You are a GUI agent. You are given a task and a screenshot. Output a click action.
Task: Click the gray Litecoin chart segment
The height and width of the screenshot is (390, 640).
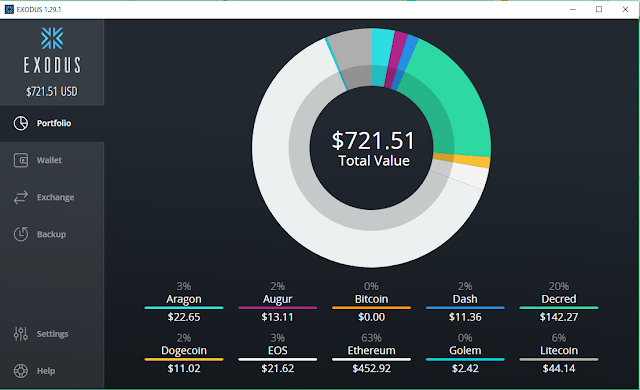tap(354, 57)
